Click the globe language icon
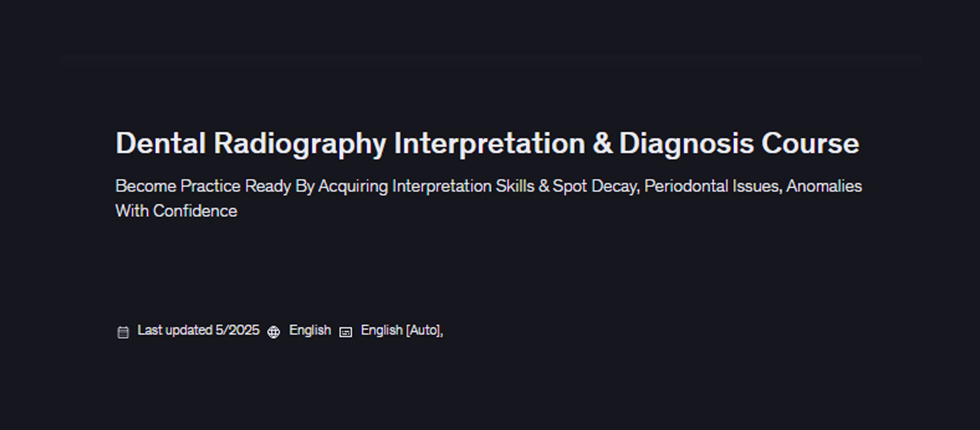Screen dimensions: 980x430 pos(274,332)
